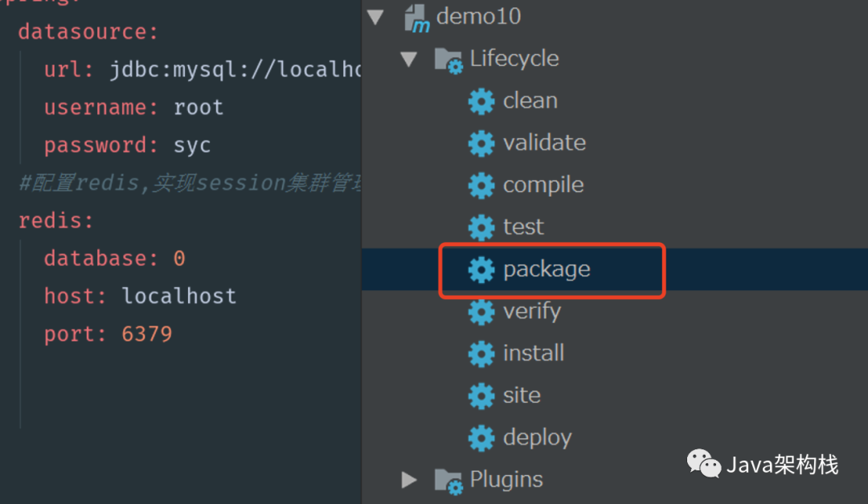Click the install goal gear icon
Image resolution: width=868 pixels, height=504 pixels.
point(481,354)
